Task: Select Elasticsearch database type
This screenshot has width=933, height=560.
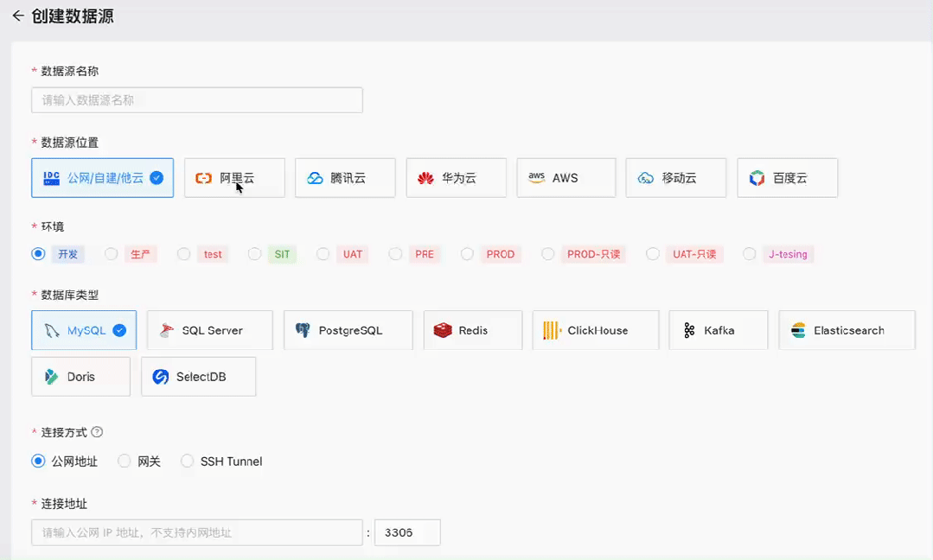Action: 847,330
